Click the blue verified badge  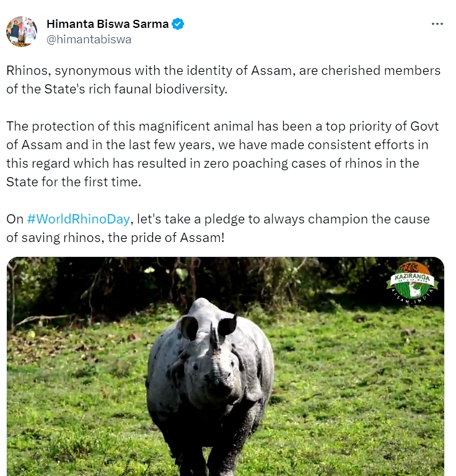(x=178, y=24)
